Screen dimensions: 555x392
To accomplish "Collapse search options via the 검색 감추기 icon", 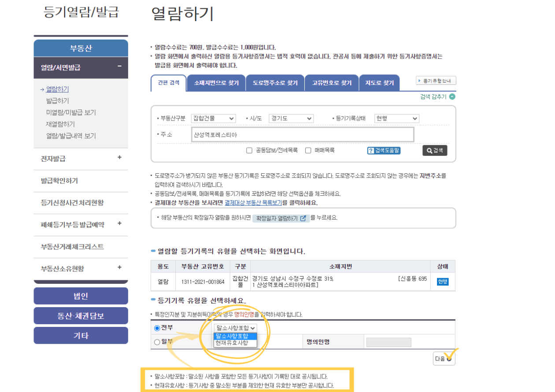I will (x=453, y=96).
